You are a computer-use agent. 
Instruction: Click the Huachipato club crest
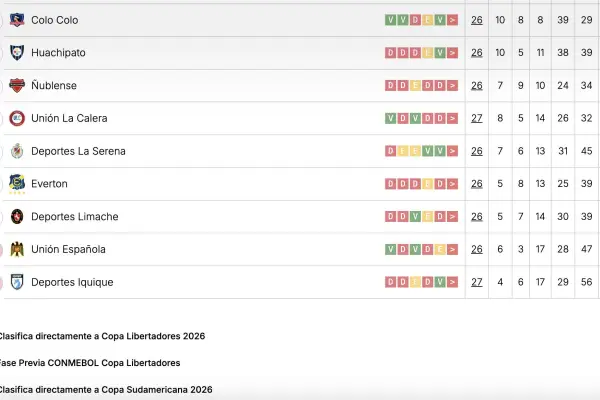(17, 52)
